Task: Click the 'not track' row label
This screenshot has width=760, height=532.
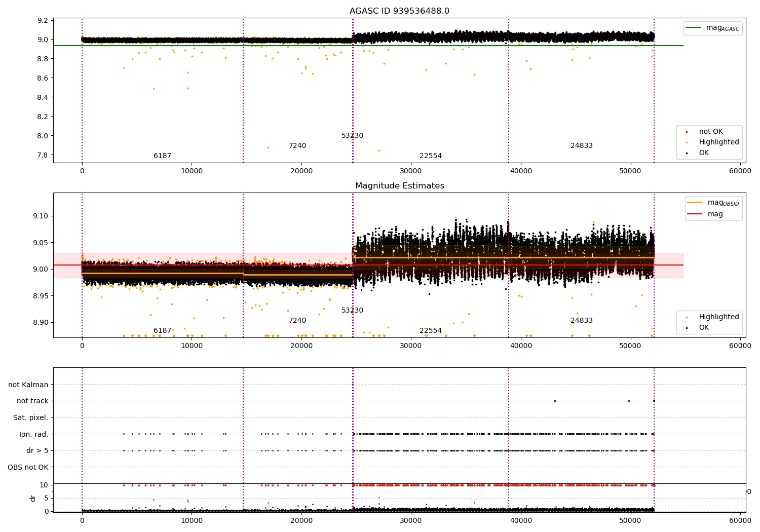Action: (x=32, y=401)
